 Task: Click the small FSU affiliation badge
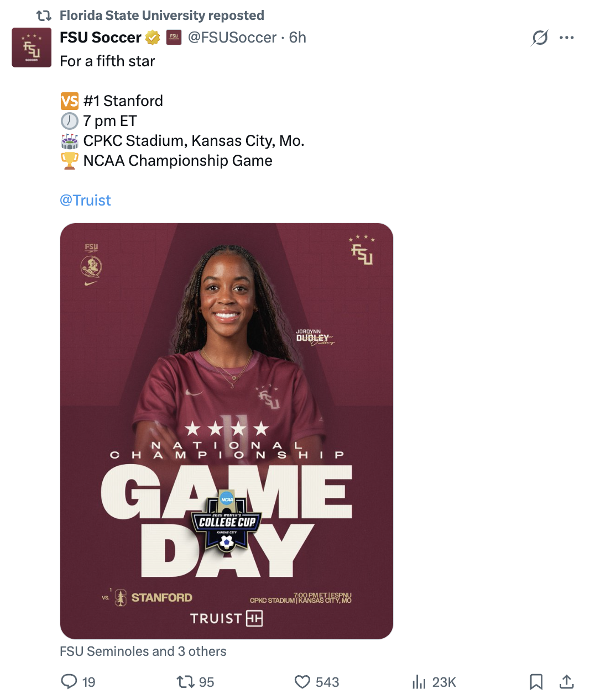pos(174,37)
